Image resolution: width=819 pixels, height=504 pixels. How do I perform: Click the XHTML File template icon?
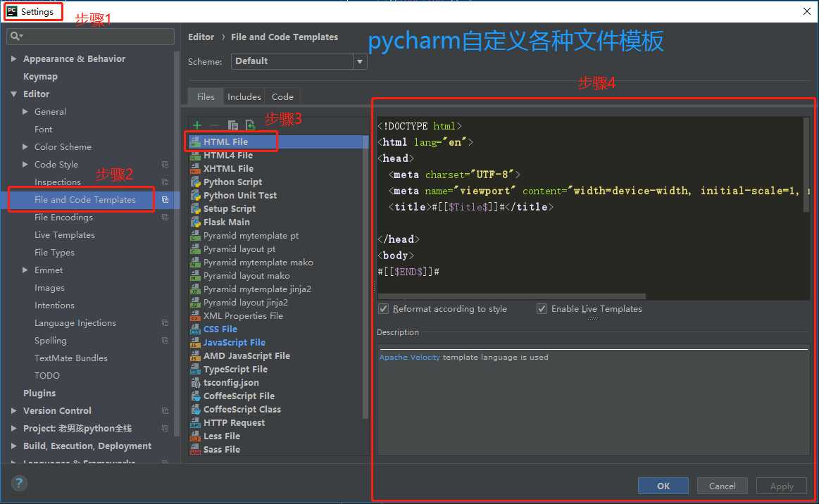195,169
